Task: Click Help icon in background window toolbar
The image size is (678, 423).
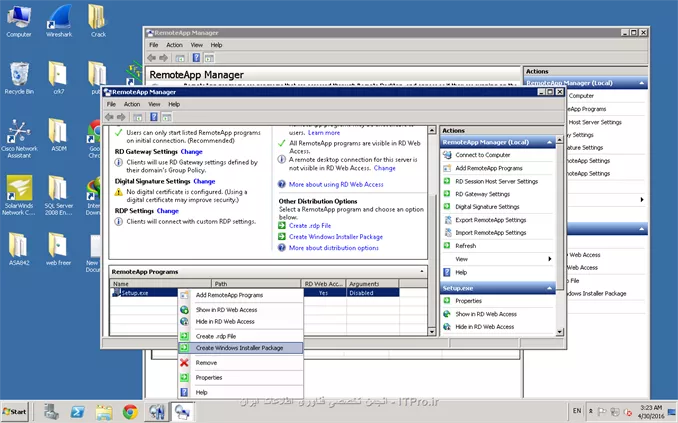Action: tap(196, 58)
